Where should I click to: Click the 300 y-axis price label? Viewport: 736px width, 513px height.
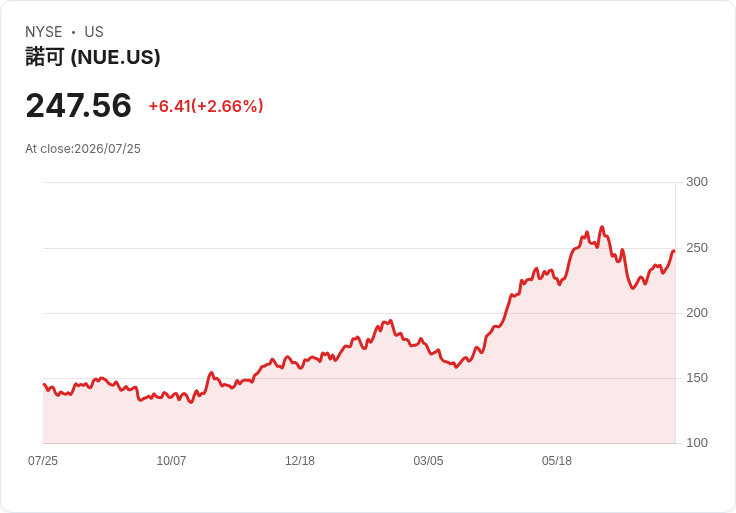click(x=697, y=182)
